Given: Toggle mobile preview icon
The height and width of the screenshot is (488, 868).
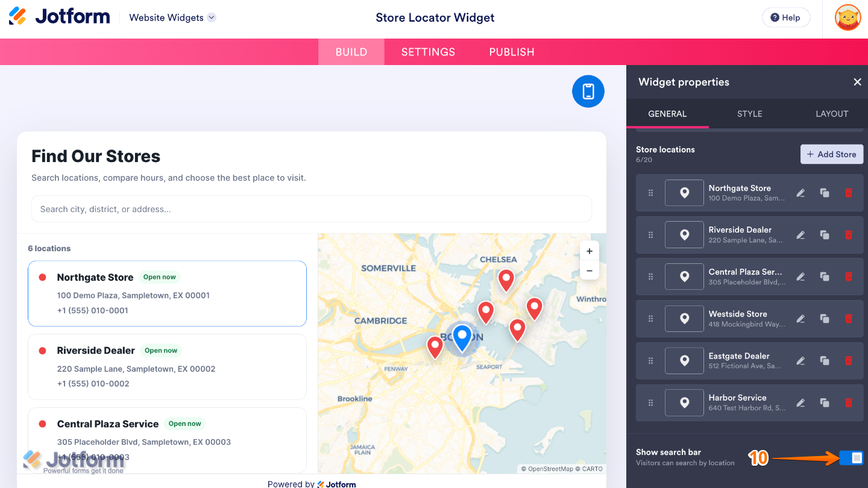Looking at the screenshot, I should [588, 92].
